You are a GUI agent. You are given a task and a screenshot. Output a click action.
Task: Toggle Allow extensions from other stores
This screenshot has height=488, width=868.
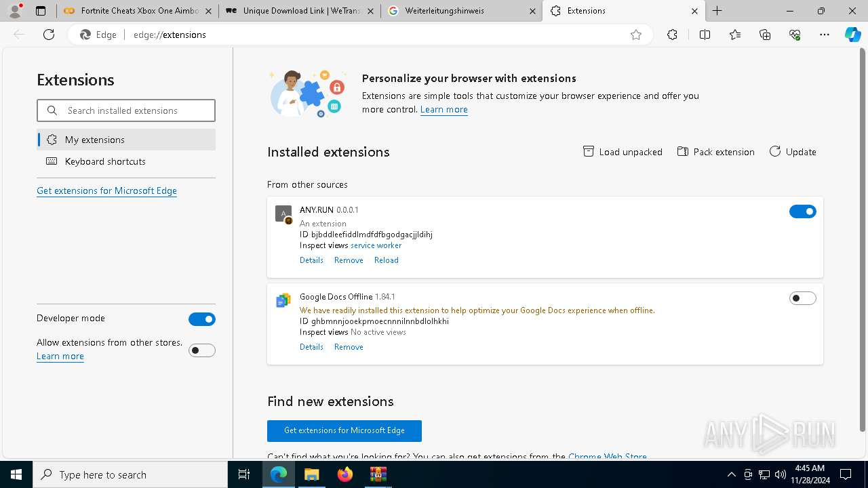[202, 350]
